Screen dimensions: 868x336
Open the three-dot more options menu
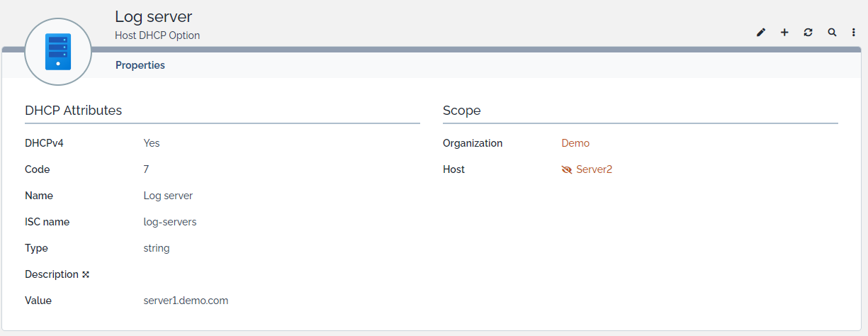pyautogui.click(x=854, y=33)
